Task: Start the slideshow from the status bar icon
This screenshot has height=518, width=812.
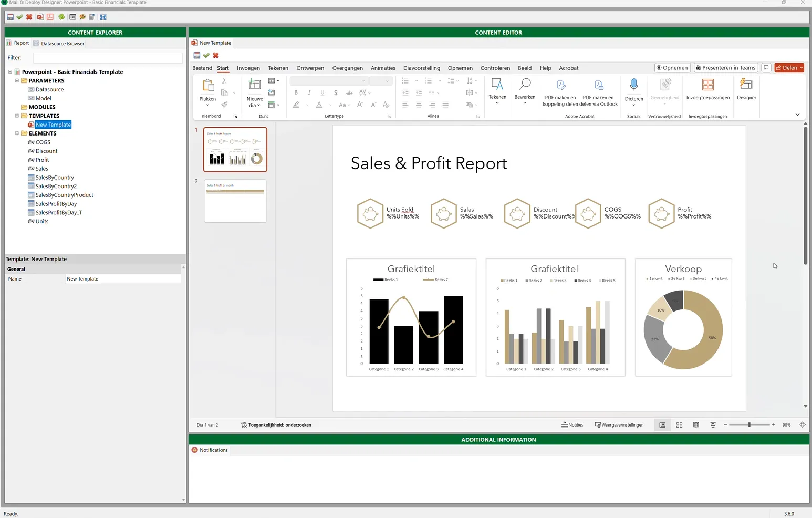Action: (713, 425)
